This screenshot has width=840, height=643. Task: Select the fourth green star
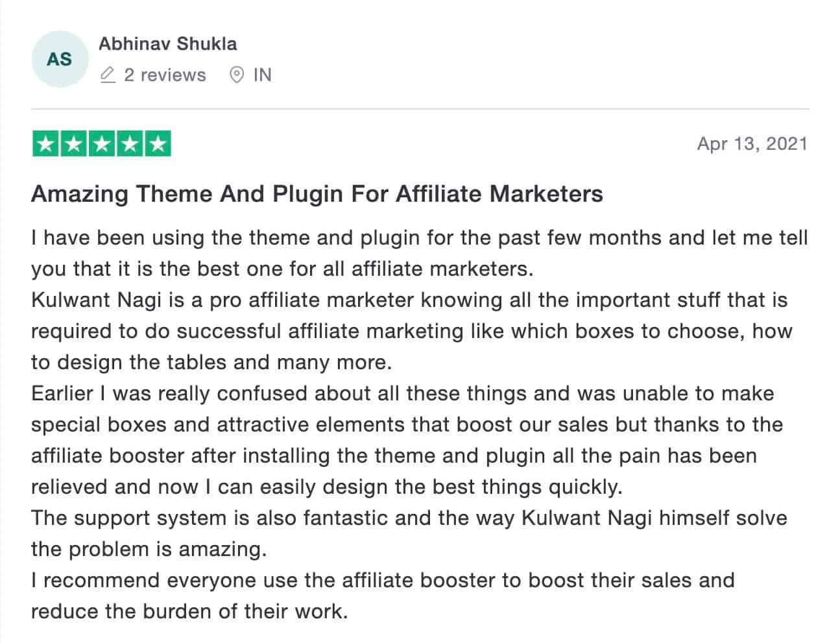[129, 144]
